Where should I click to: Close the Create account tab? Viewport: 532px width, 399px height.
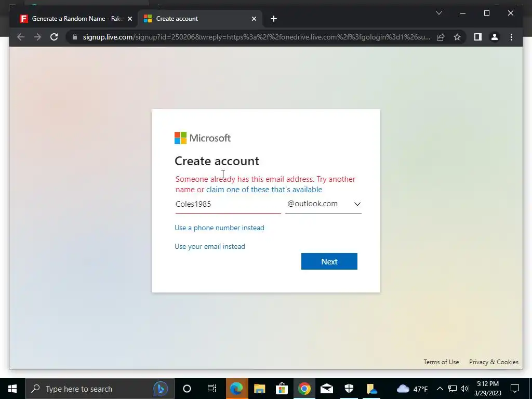(x=254, y=19)
